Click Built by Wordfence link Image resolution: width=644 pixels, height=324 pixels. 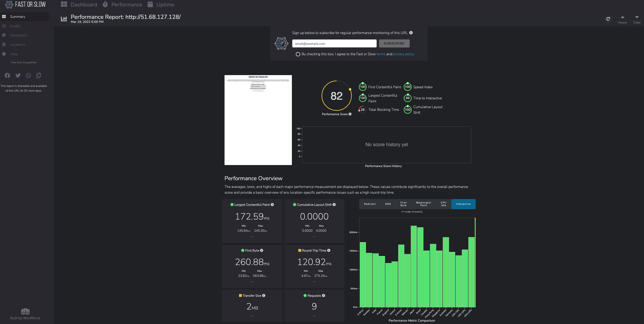pyautogui.click(x=25, y=318)
